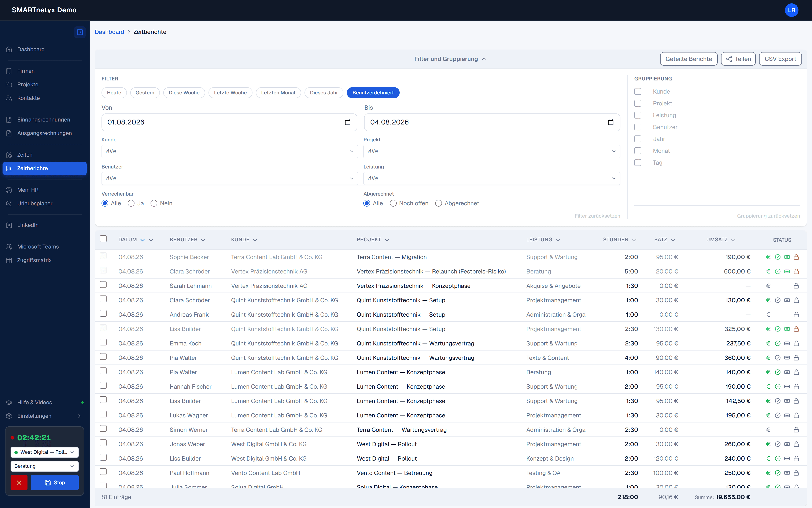
Task: Discard running timer with red X button
Action: (19, 482)
